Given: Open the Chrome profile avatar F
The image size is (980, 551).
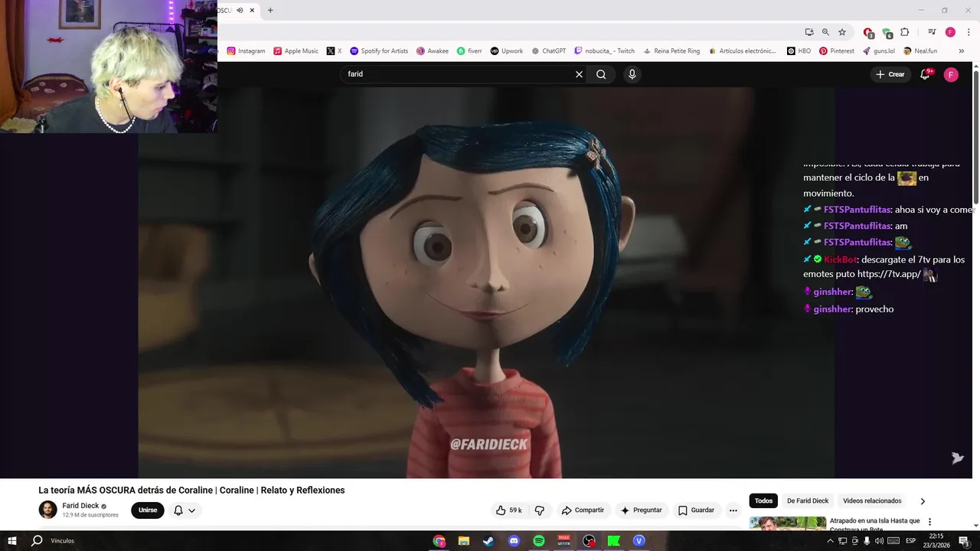Looking at the screenshot, I should tap(950, 32).
